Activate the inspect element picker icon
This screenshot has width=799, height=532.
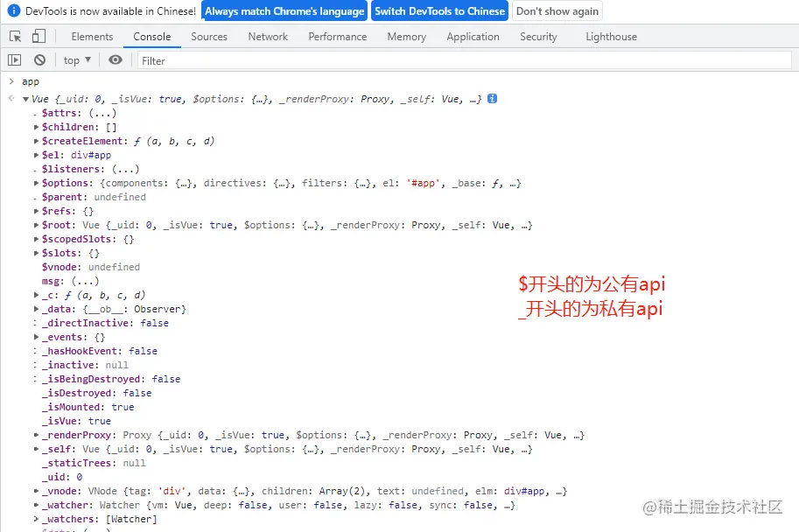pyautogui.click(x=15, y=36)
